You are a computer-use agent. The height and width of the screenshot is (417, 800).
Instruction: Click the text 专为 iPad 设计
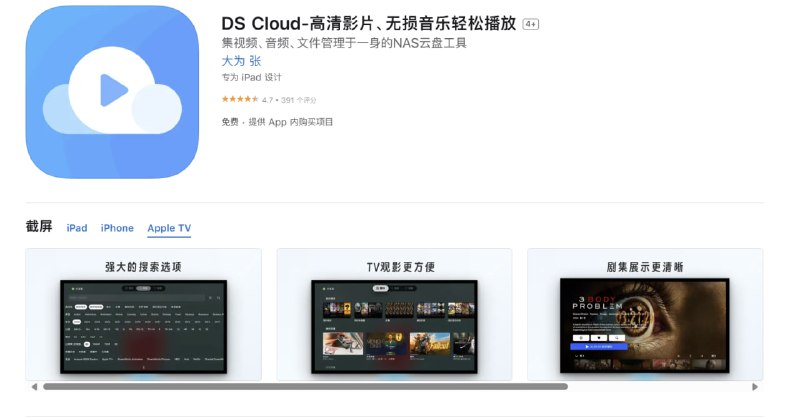coord(252,77)
